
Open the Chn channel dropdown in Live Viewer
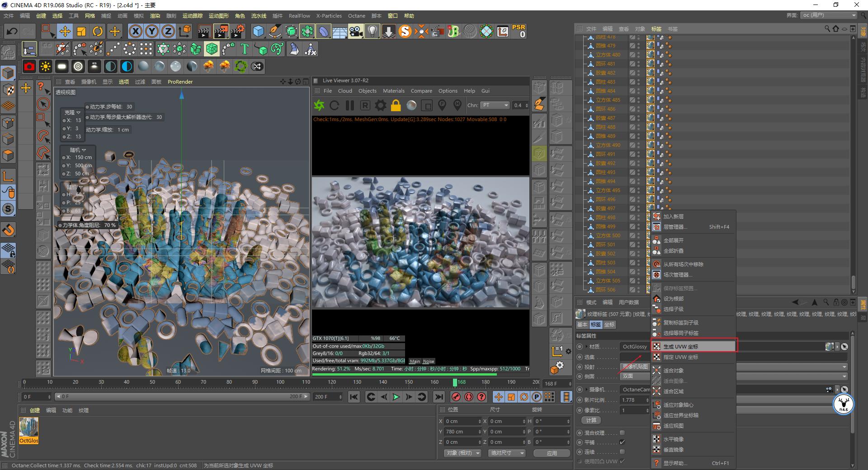coord(495,105)
